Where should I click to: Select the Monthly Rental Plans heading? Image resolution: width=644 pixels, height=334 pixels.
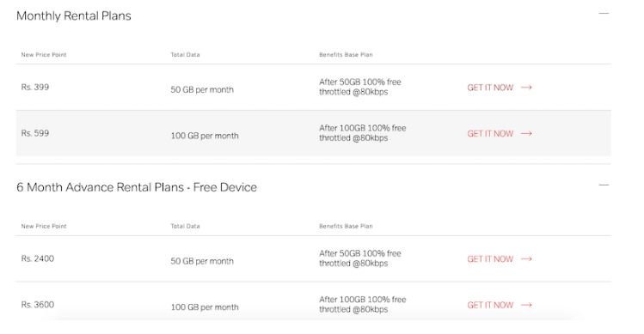click(74, 16)
